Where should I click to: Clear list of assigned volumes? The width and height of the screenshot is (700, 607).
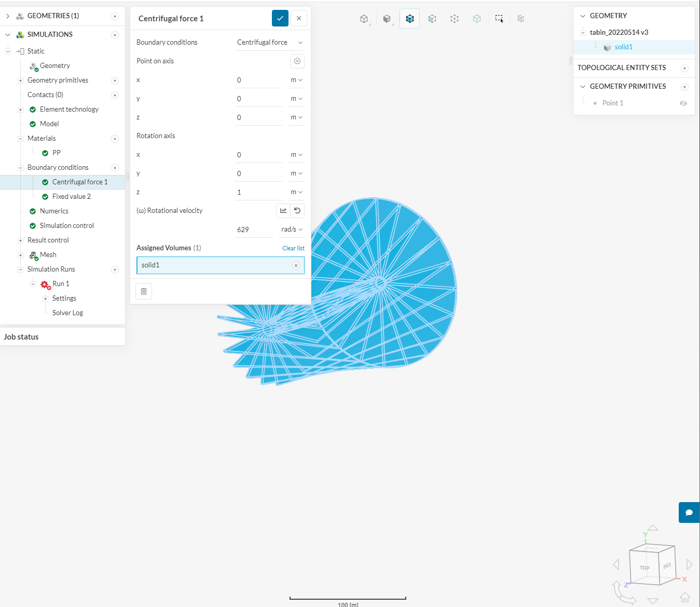tap(293, 248)
